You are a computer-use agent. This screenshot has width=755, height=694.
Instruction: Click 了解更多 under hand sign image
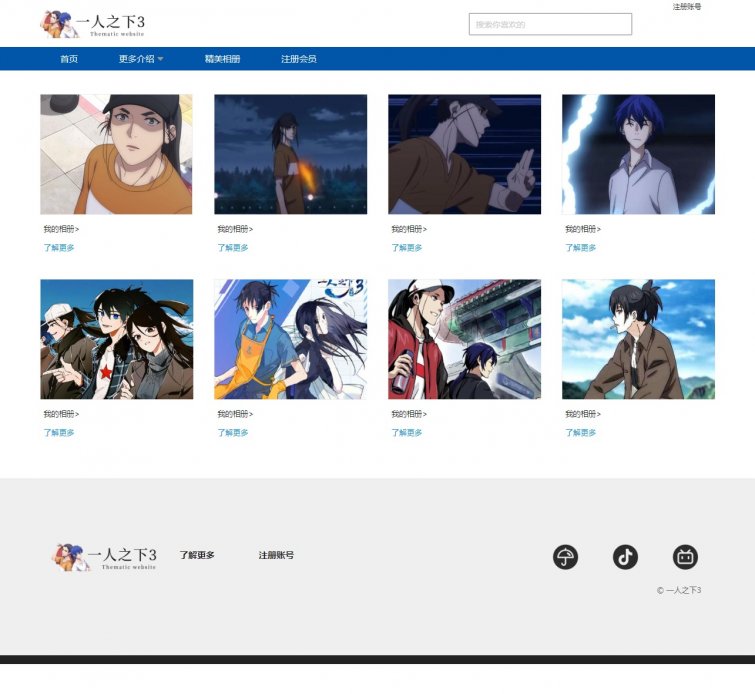tap(406, 248)
